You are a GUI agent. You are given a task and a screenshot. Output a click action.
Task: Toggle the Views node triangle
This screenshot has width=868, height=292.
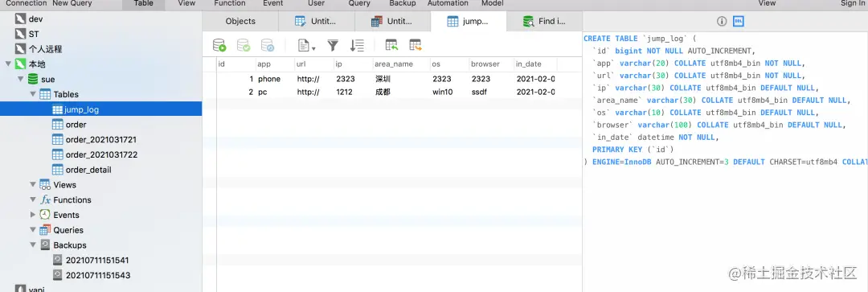point(33,184)
